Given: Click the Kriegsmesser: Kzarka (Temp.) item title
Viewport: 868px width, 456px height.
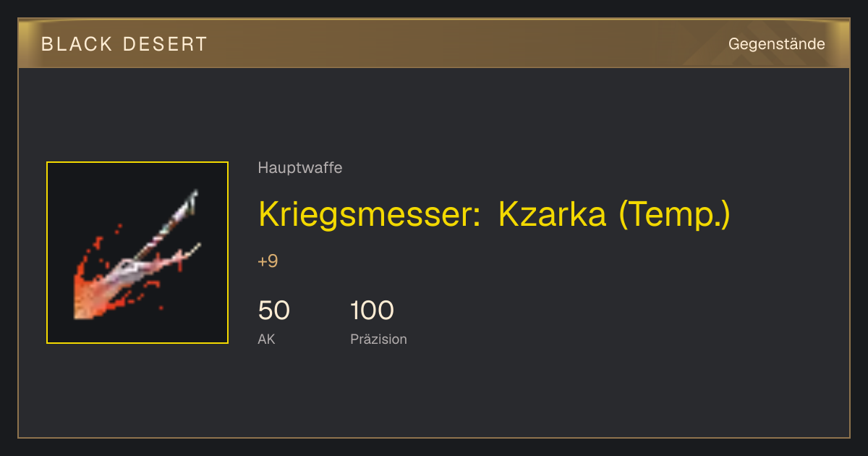Looking at the screenshot, I should 494,214.
